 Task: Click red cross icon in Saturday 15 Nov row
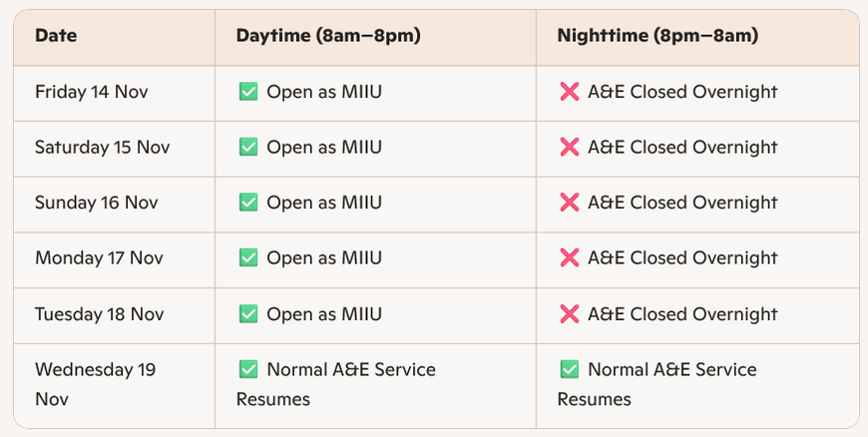(x=570, y=148)
